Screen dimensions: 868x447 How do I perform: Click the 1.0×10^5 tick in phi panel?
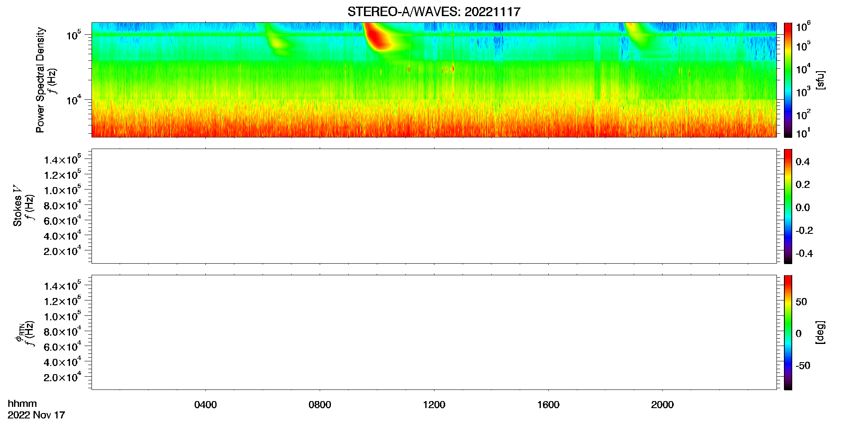click(62, 316)
